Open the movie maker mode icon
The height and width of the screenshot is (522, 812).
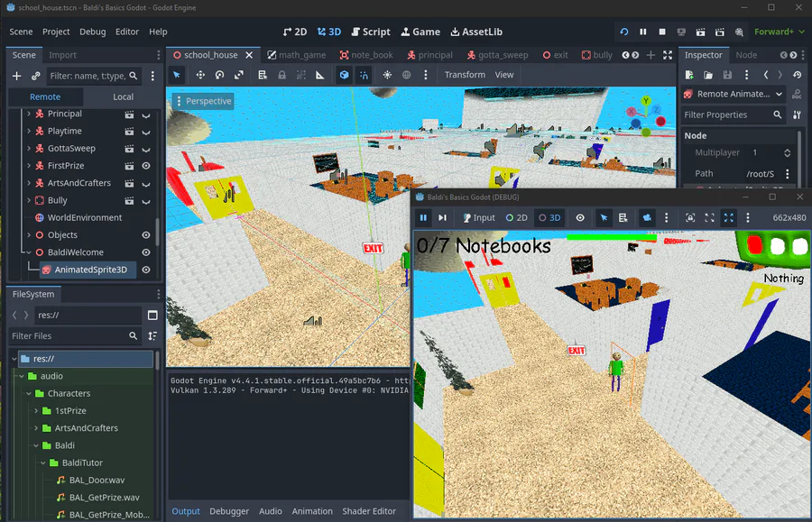tap(738, 32)
